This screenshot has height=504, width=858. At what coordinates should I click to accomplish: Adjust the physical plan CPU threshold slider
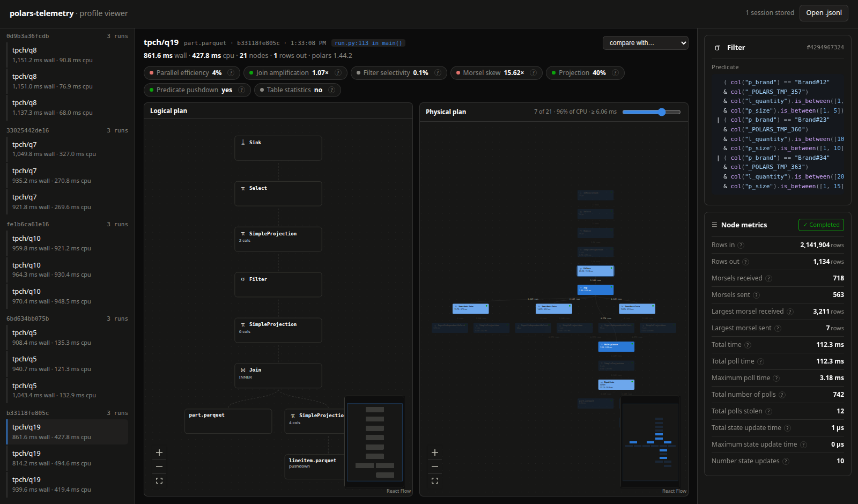pos(652,112)
